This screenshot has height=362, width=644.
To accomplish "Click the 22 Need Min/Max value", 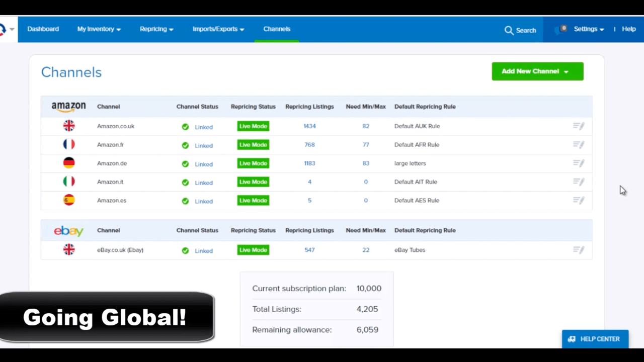I will [366, 250].
